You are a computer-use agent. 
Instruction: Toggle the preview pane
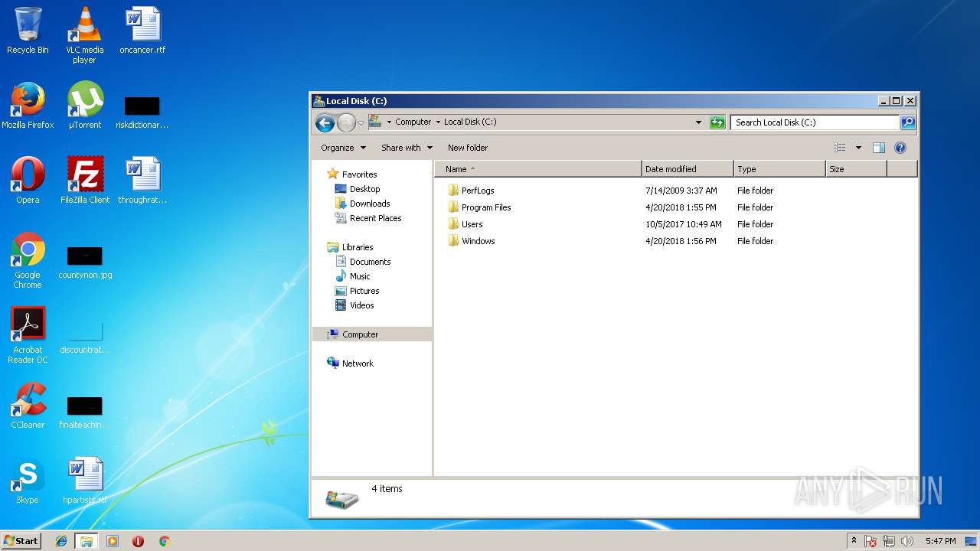pyautogui.click(x=879, y=148)
